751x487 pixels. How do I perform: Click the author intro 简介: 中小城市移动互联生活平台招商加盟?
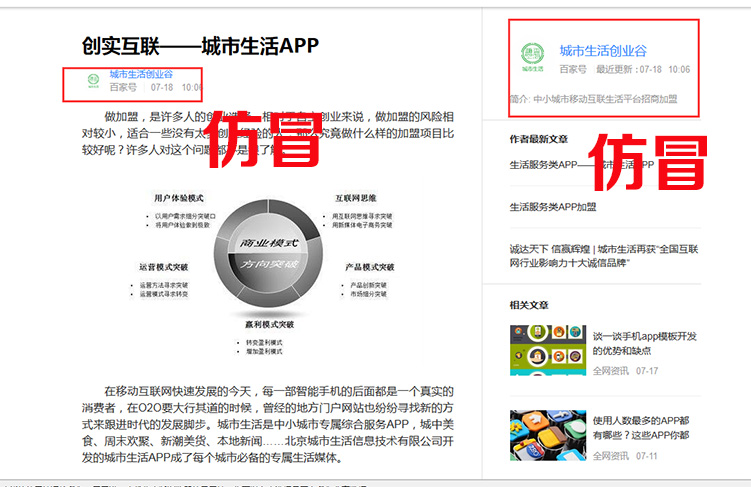coord(593,99)
